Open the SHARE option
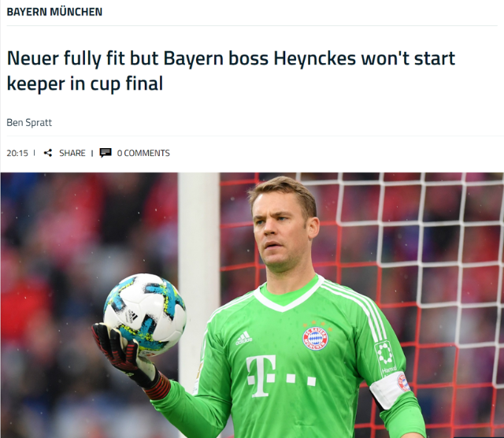This screenshot has width=504, height=438. point(72,153)
